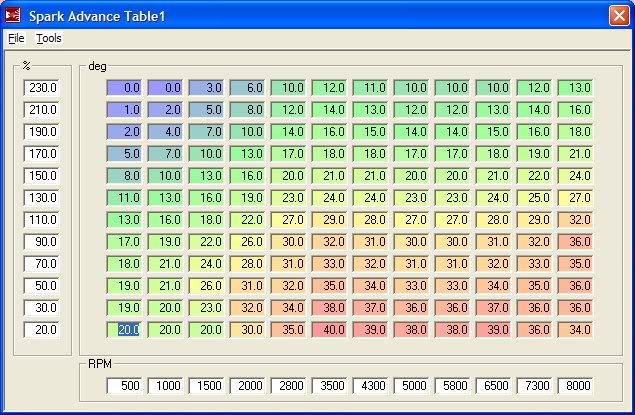Screen dimensions: 635x415
Task: Select the 28.0 cell at 70% and 2000 RPM
Action: [x=247, y=264]
